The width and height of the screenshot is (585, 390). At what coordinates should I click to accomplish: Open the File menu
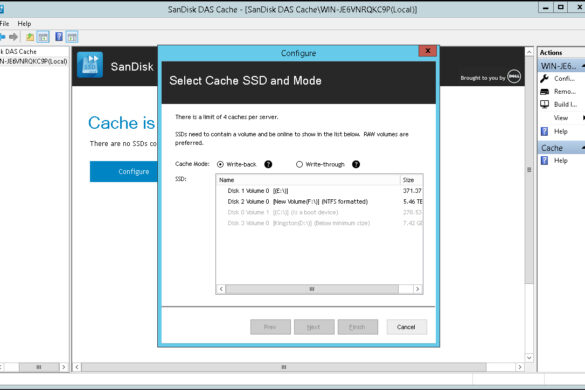[x=4, y=24]
